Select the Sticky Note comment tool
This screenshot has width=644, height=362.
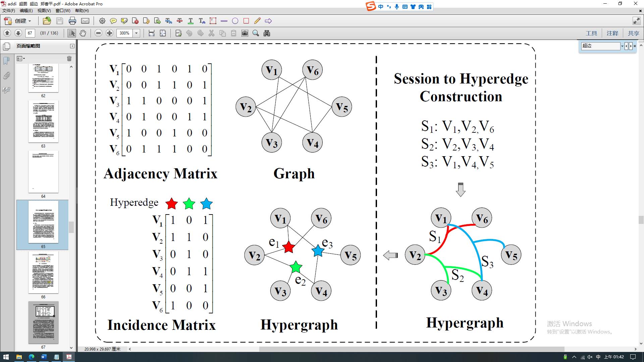coord(113,21)
